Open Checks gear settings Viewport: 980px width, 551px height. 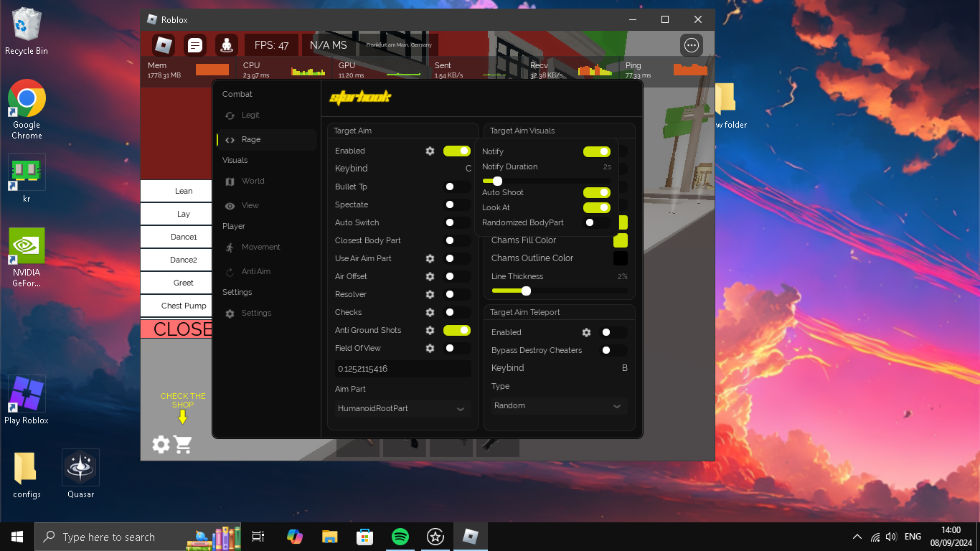point(430,312)
